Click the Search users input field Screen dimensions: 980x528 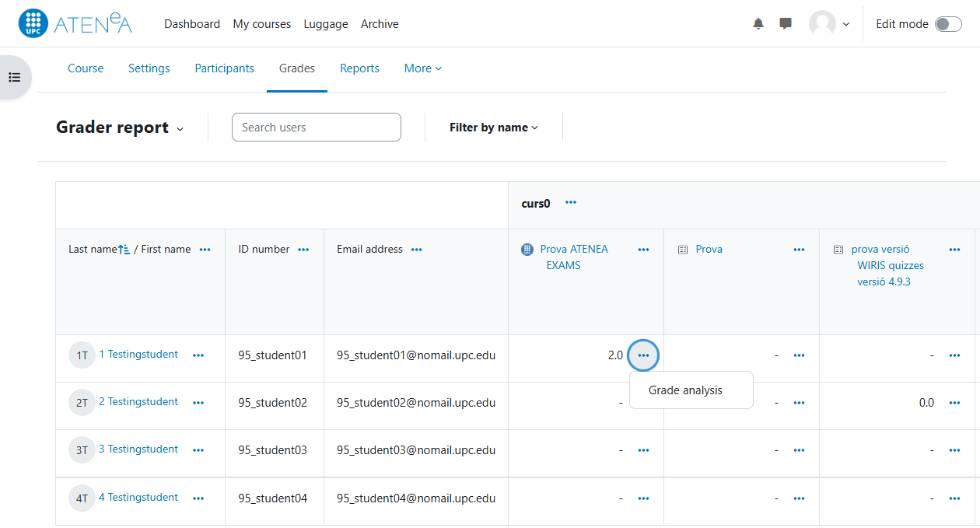(316, 128)
